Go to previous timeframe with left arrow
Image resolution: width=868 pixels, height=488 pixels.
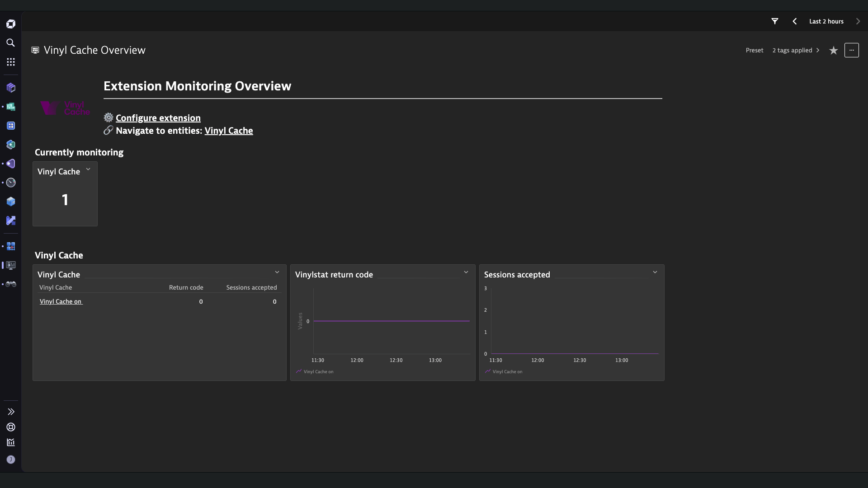coord(795,21)
